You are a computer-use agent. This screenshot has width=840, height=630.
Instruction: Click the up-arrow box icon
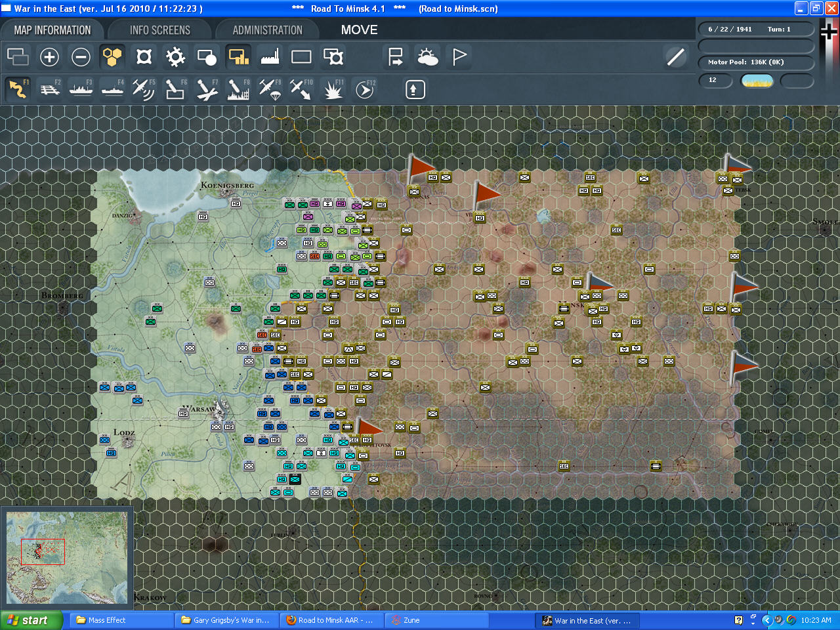pyautogui.click(x=415, y=89)
